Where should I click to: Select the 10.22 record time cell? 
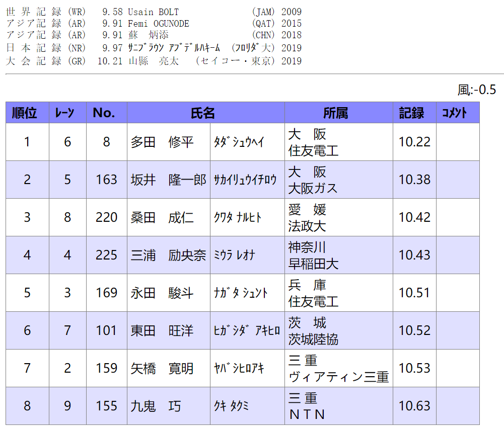pyautogui.click(x=414, y=142)
